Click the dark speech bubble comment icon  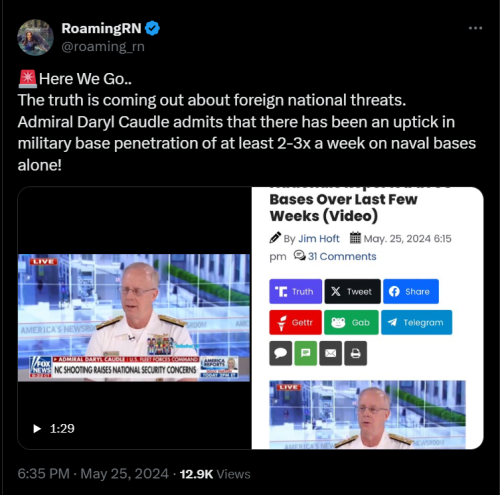point(281,353)
